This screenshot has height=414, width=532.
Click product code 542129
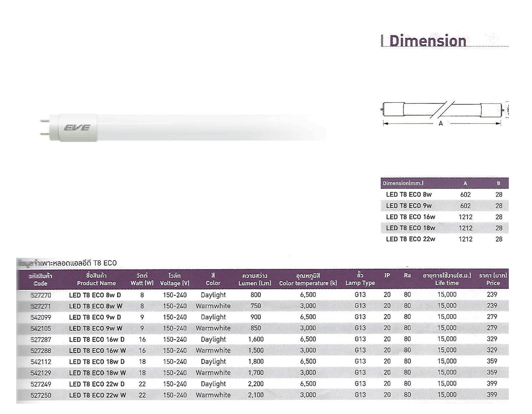point(41,373)
